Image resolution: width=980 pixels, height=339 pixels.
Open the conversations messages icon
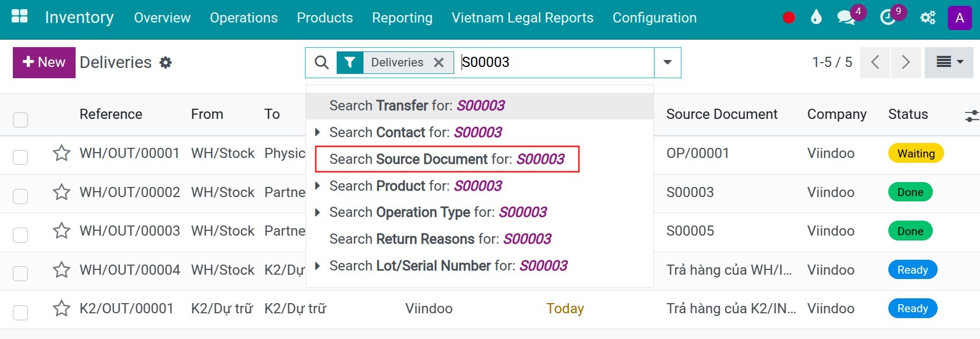coord(847,18)
